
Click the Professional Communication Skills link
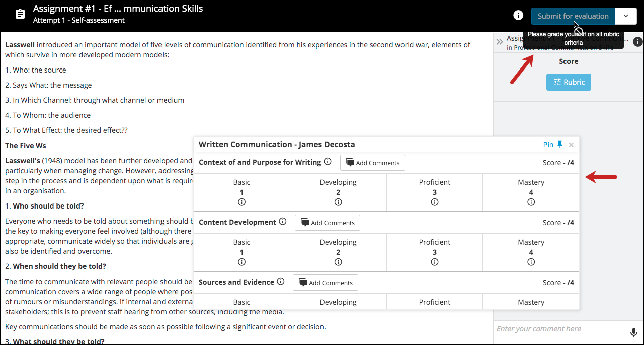pyautogui.click(x=563, y=48)
